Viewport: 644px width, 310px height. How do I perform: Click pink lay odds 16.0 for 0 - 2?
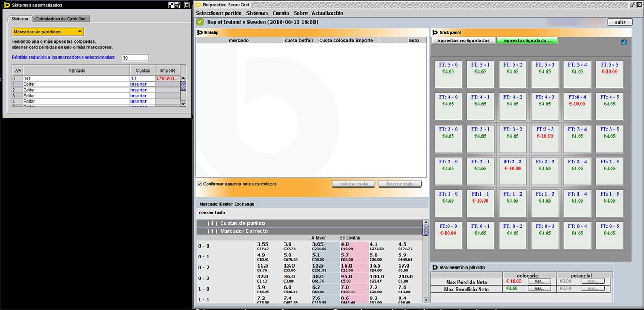pos(354,268)
